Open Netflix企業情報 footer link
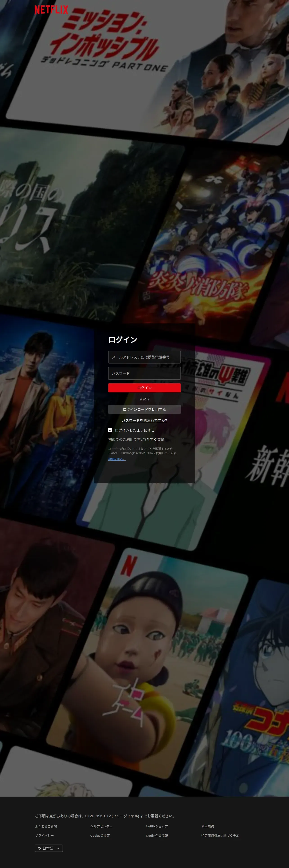 [157, 835]
